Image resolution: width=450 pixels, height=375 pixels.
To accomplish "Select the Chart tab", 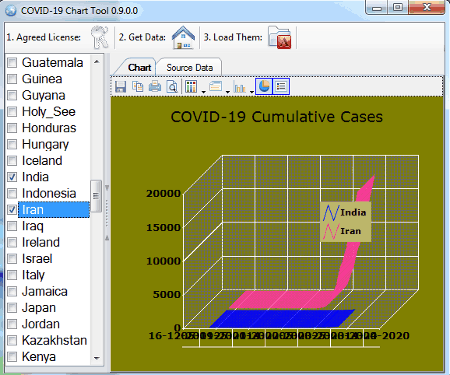I will pyautogui.click(x=139, y=68).
